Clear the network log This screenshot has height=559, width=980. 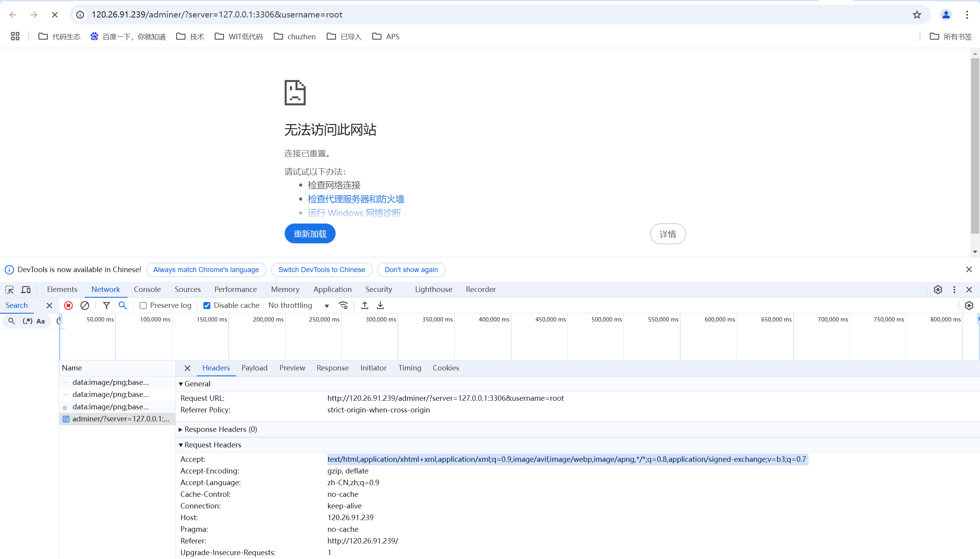coord(85,306)
